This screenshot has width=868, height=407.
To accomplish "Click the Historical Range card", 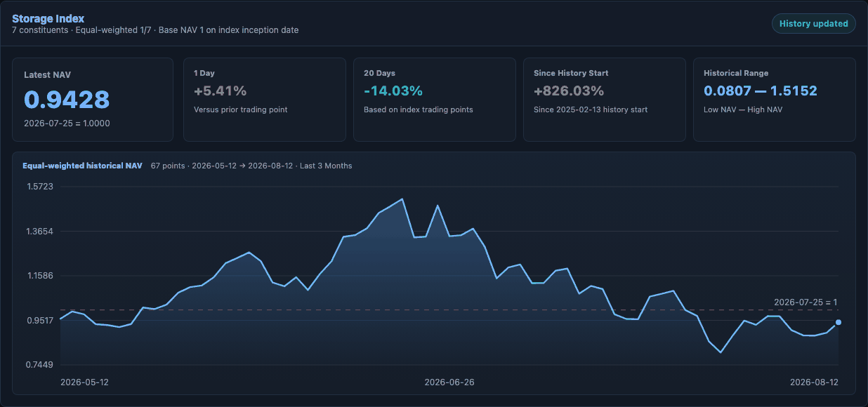I will click(775, 100).
